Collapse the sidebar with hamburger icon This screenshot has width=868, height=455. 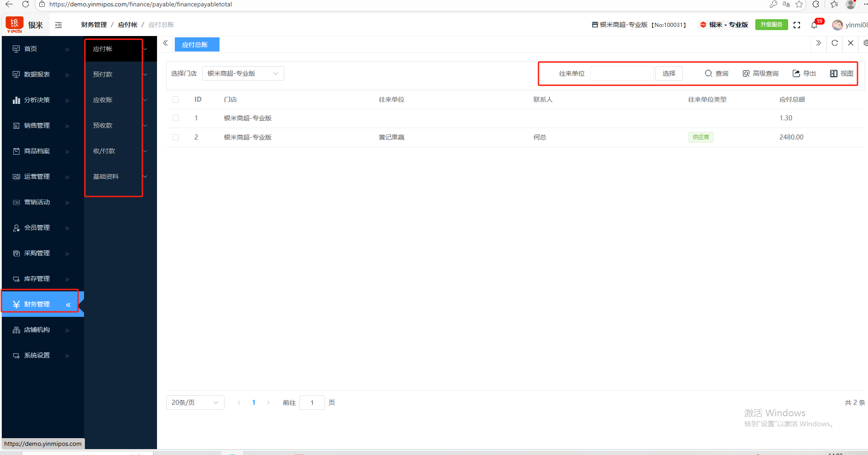point(58,25)
